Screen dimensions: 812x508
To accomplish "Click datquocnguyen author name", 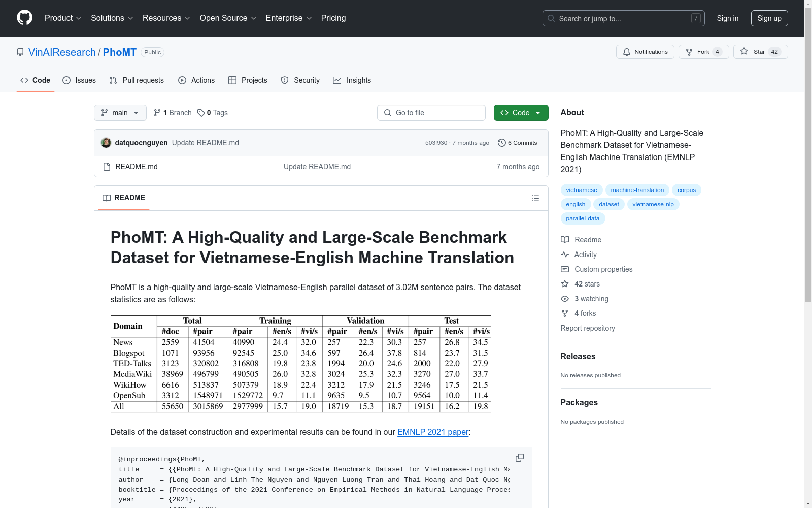I will click(x=141, y=143).
